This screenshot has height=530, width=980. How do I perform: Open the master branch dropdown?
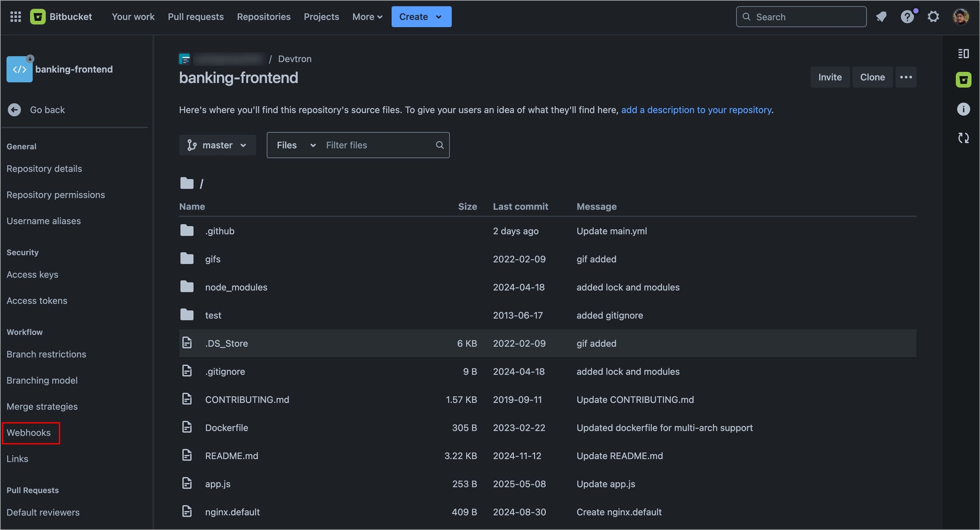tap(217, 145)
